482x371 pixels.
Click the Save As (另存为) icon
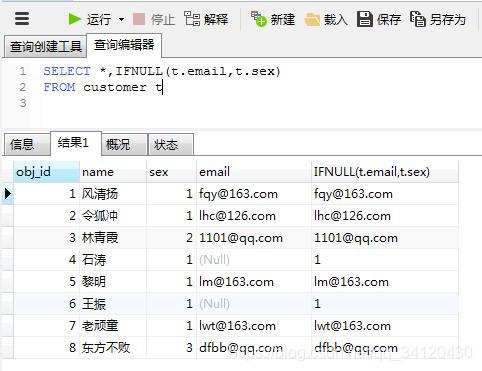coord(418,19)
